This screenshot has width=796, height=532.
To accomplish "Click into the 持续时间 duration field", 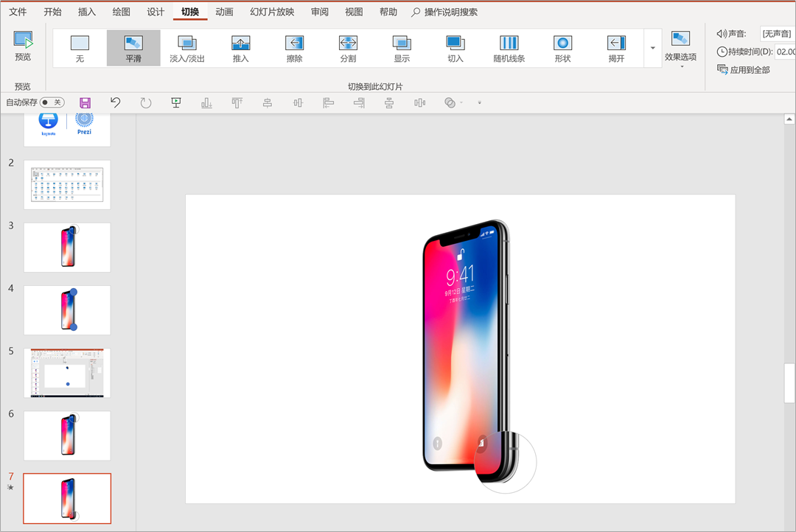I will pos(785,52).
